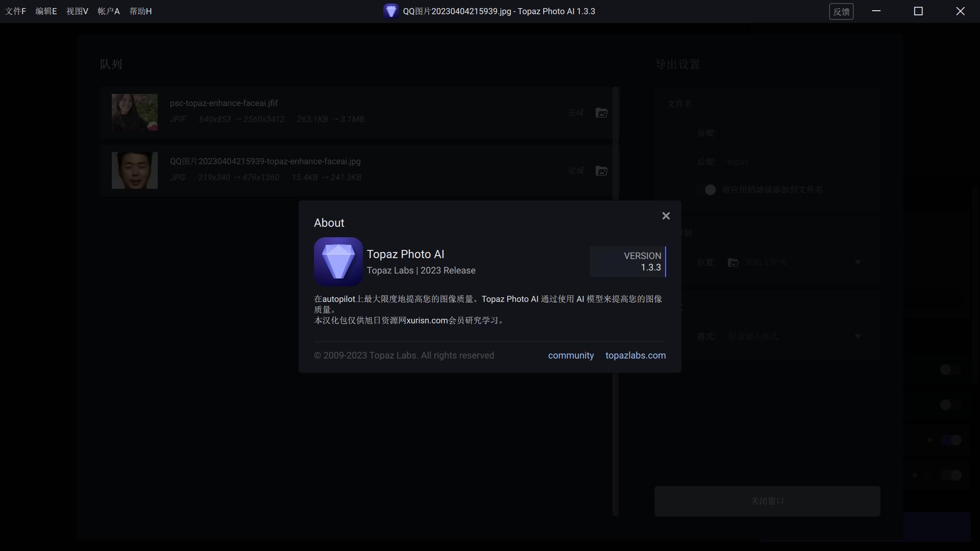Click the folder icon in 位置 field
The width and height of the screenshot is (980, 551).
click(x=733, y=262)
